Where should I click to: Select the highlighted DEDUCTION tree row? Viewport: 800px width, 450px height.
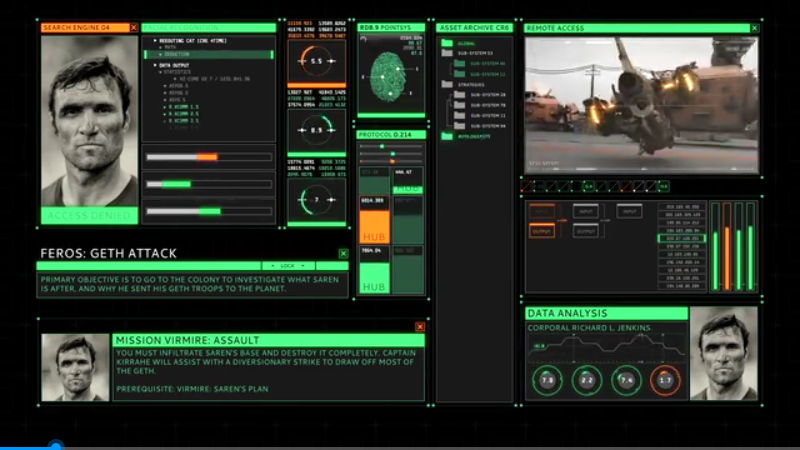click(209, 54)
